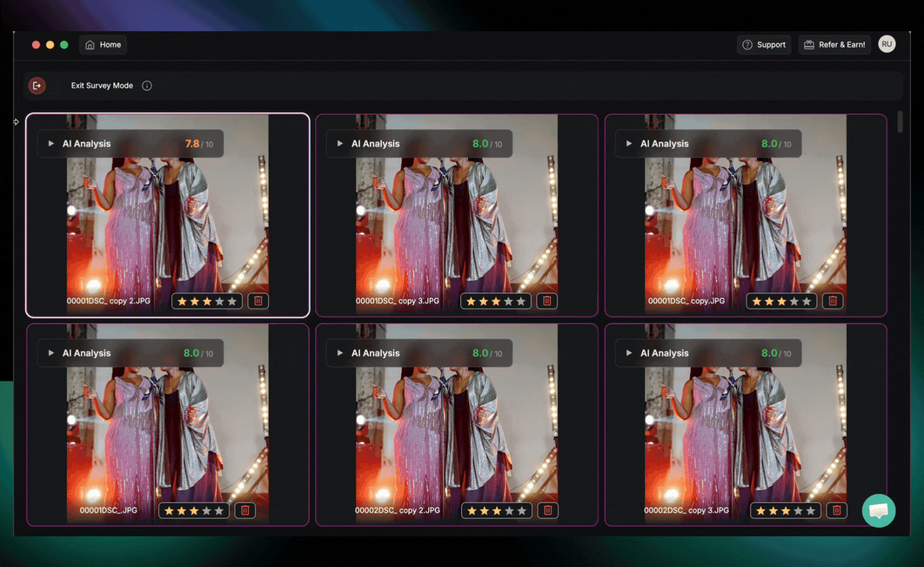The height and width of the screenshot is (567, 924).
Task: Click the vertical scrollbar on the right
Action: tap(900, 122)
